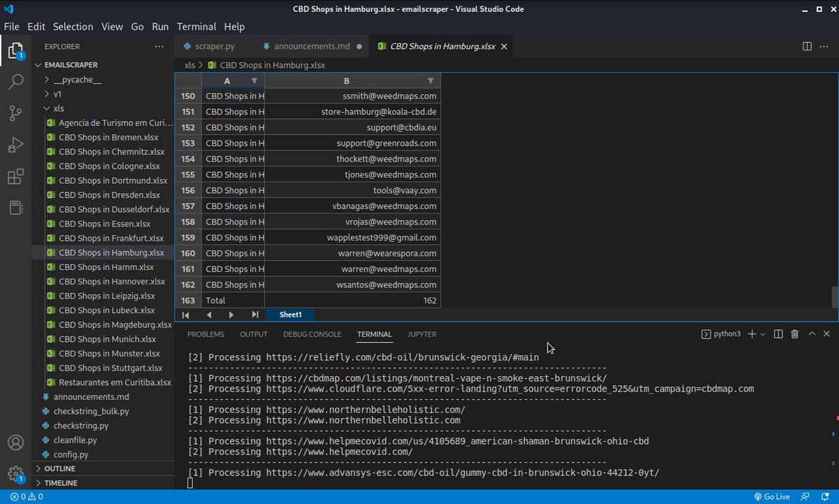This screenshot has width=839, height=504.
Task: Open the Extensions view
Action: [15, 177]
